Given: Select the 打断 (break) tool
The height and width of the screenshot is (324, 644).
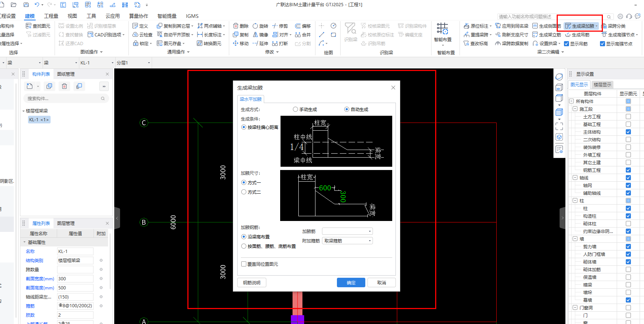Looking at the screenshot, I should 280,43.
